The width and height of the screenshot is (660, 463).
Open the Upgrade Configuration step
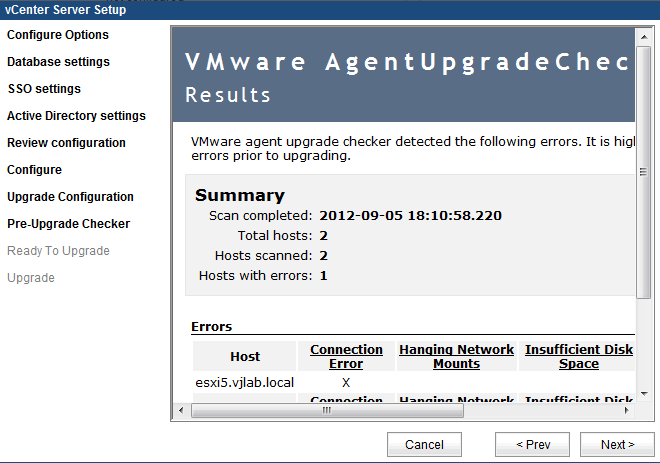70,197
